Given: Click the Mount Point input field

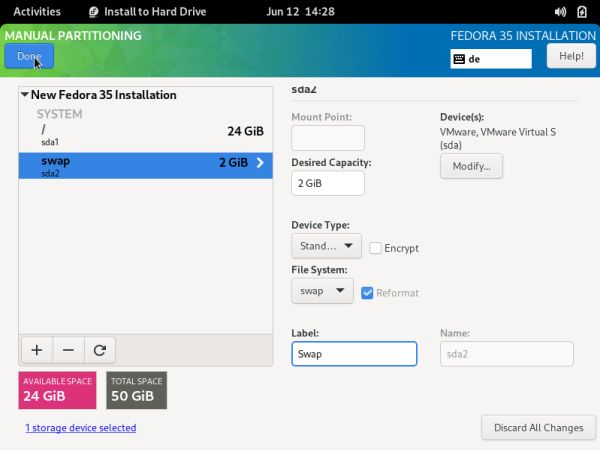Looking at the screenshot, I should point(328,138).
